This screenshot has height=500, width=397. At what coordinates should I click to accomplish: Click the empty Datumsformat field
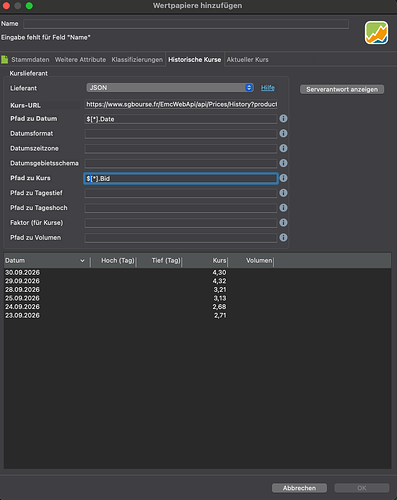tap(181, 134)
